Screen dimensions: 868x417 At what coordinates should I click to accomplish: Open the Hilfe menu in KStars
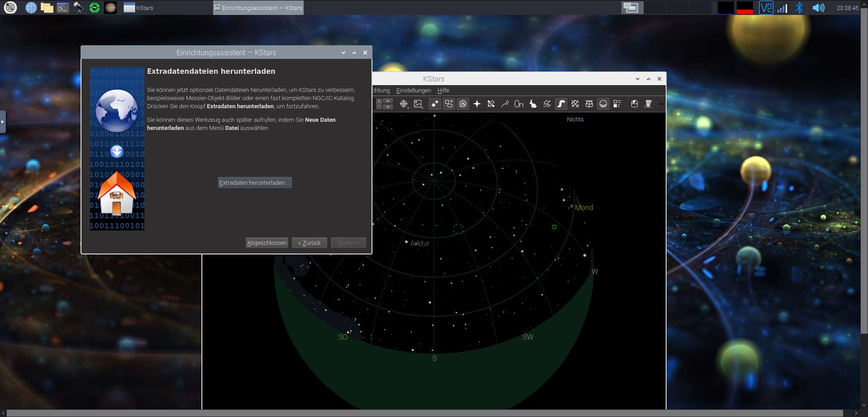[x=443, y=90]
